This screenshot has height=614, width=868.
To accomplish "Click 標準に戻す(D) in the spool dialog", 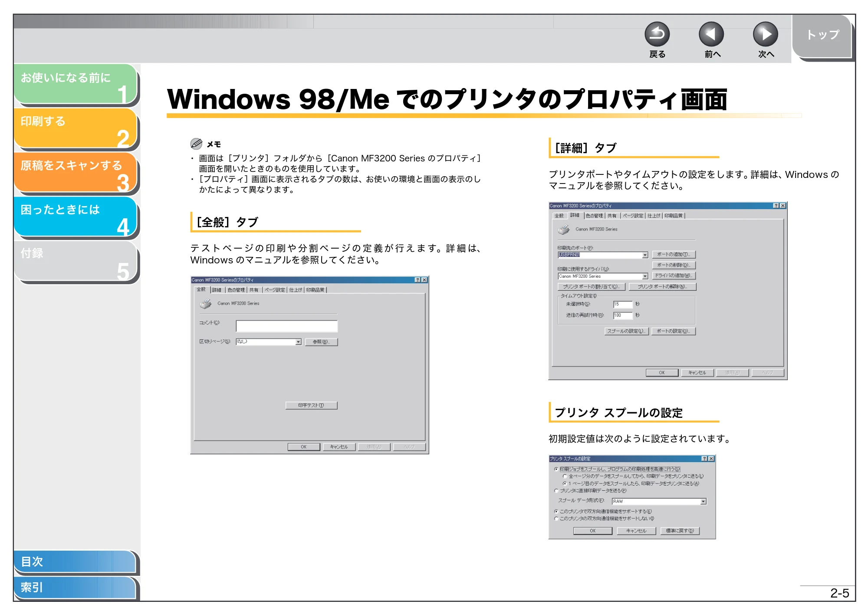I will pos(680,531).
